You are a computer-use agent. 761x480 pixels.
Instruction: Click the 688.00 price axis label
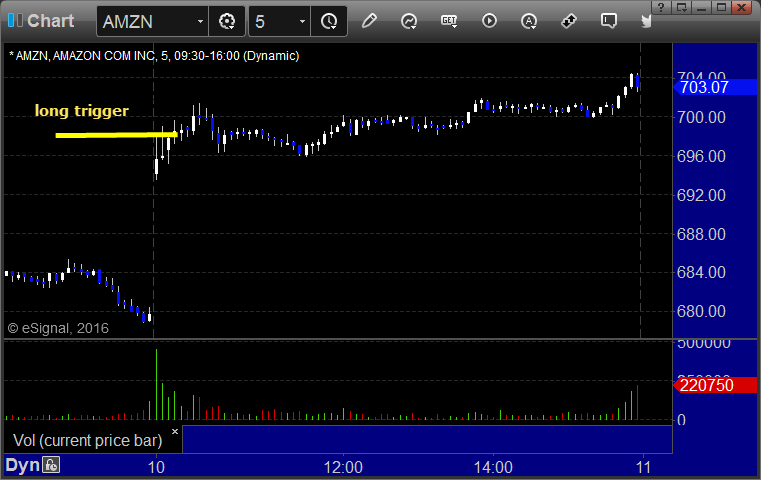coord(701,234)
